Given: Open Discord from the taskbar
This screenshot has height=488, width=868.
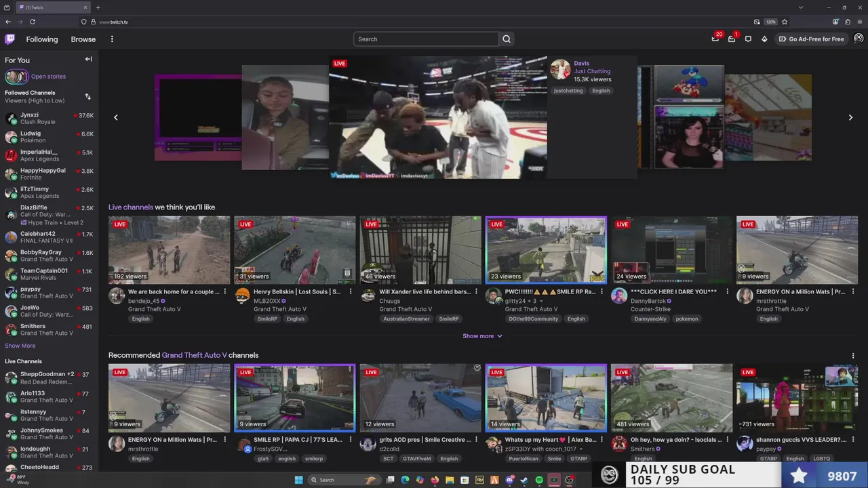Looking at the screenshot, I should point(509,480).
